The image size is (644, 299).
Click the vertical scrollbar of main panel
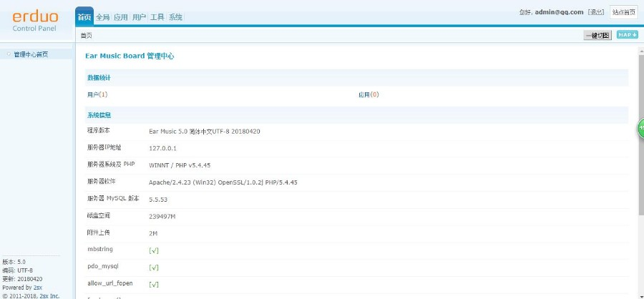tap(641, 134)
